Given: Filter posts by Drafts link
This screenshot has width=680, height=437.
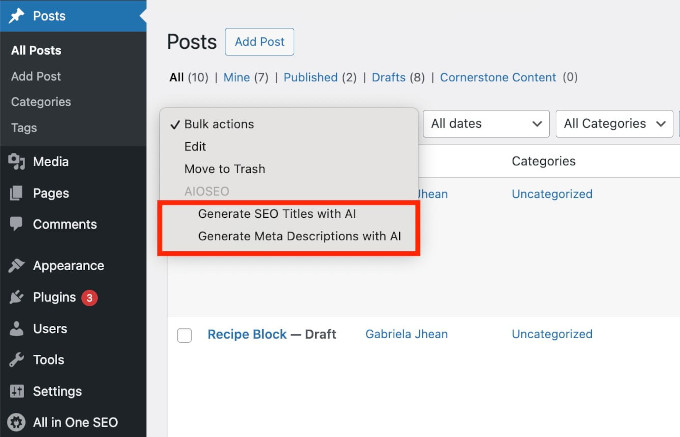Looking at the screenshot, I should coord(388,77).
